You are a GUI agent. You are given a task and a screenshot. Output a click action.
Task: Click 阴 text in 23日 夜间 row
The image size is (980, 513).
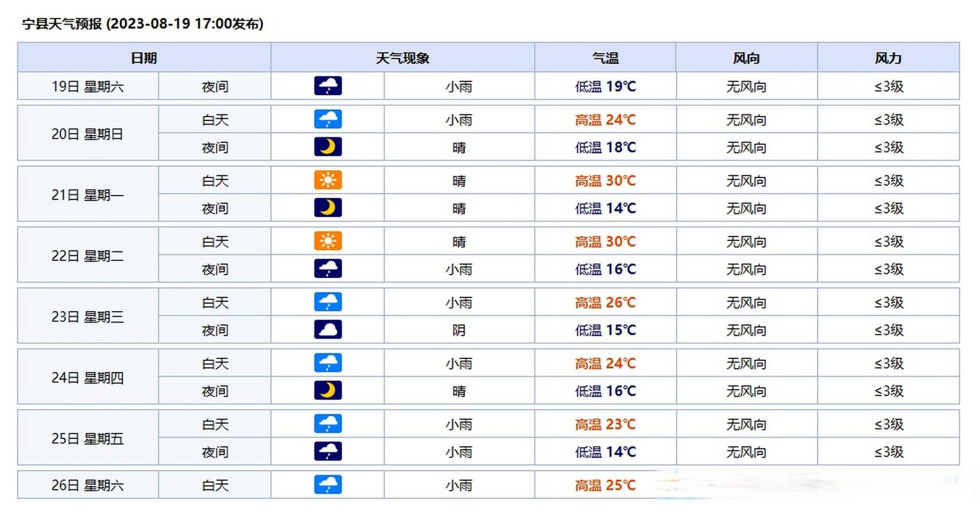459,330
